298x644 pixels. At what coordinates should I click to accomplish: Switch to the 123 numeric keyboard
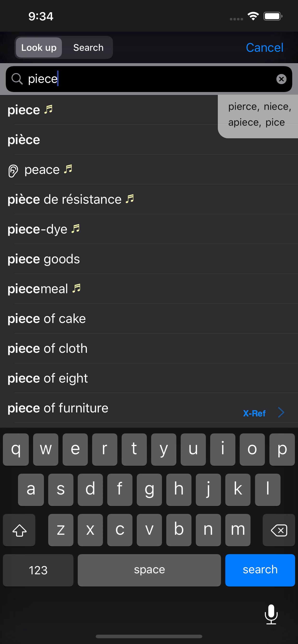[38, 570]
